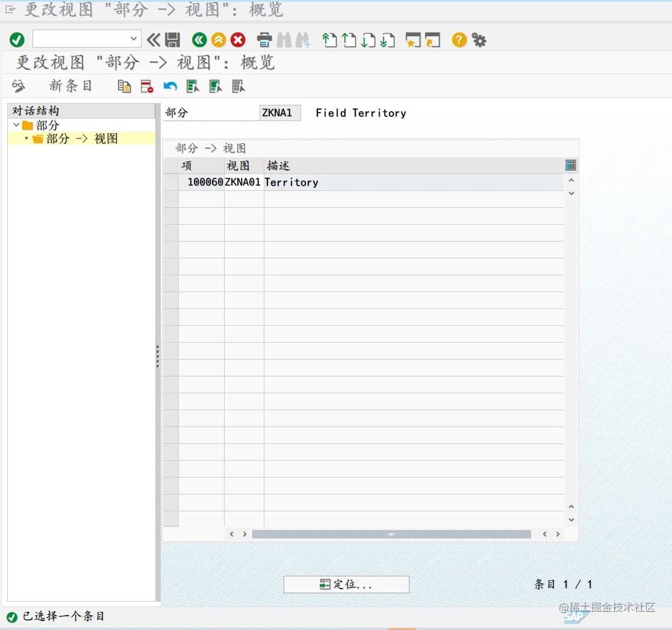Click the Select Block icon
672x630 pixels.
216,86
